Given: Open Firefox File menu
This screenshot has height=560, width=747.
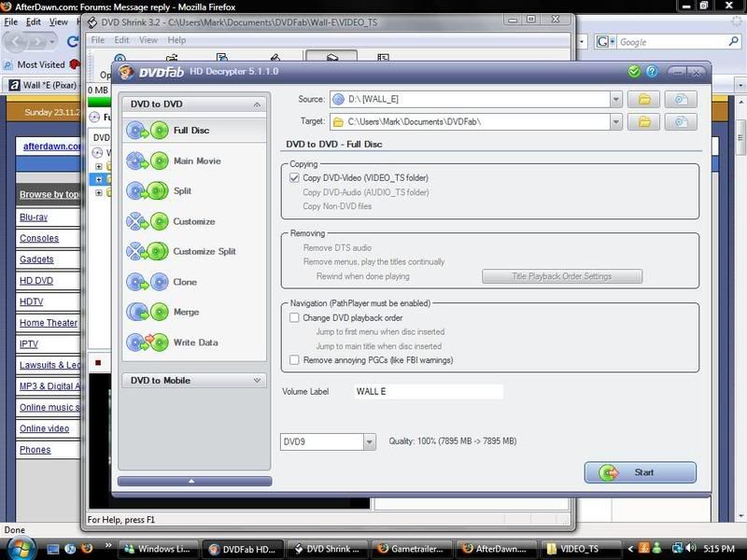Looking at the screenshot, I should pyautogui.click(x=10, y=21).
